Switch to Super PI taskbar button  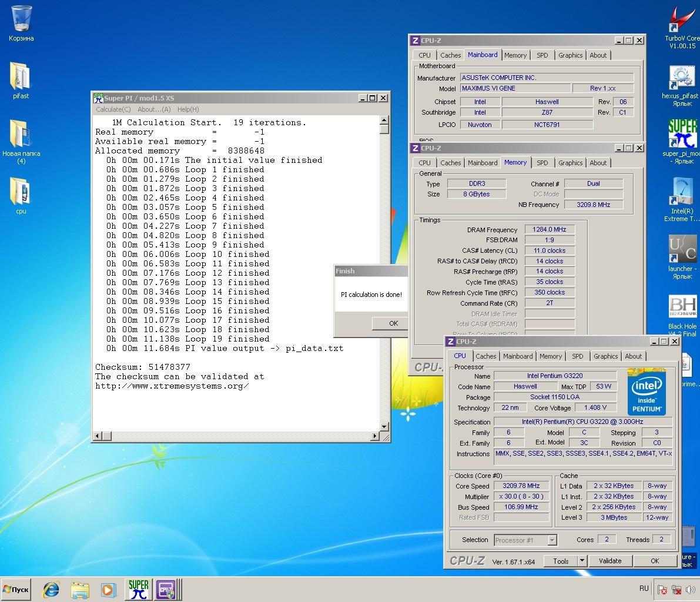[x=138, y=590]
